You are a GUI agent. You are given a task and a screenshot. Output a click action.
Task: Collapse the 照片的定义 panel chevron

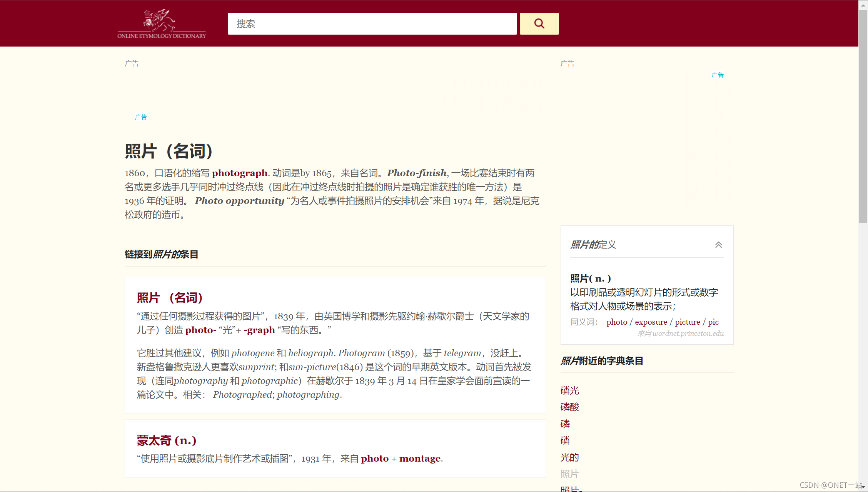coord(718,245)
